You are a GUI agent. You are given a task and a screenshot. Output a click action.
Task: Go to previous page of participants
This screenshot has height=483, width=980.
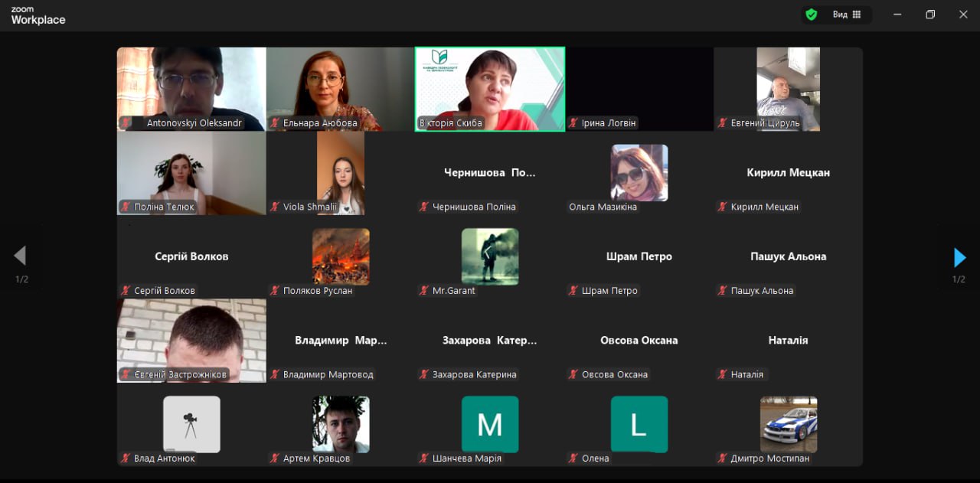pos(21,256)
